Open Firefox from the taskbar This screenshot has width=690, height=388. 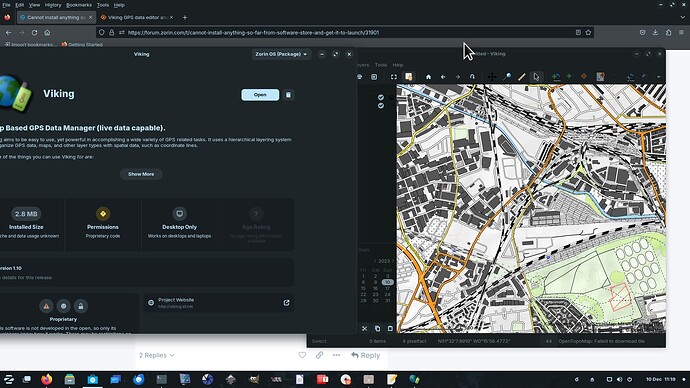(x=46, y=379)
